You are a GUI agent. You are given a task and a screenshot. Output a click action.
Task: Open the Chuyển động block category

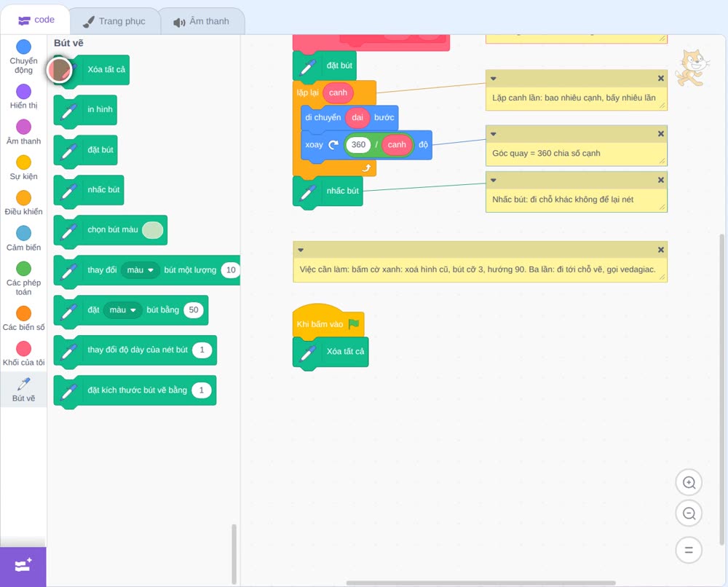(x=23, y=57)
